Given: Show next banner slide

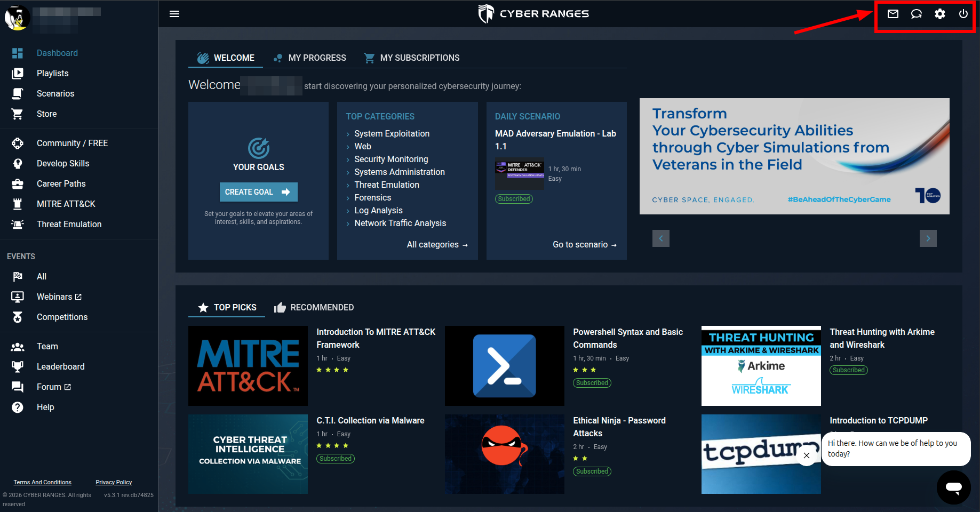Looking at the screenshot, I should click(x=928, y=238).
